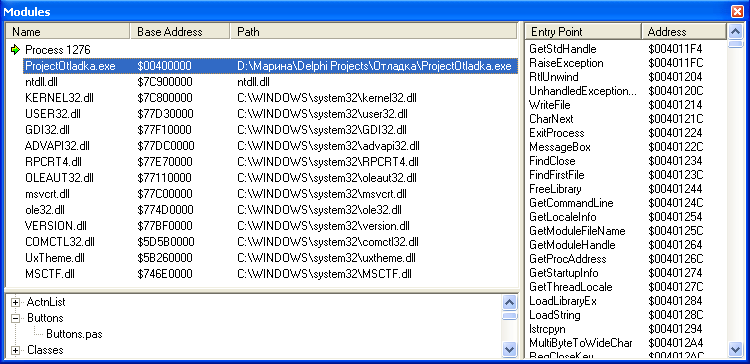Click the Address column header in entry points
The width and height of the screenshot is (750, 364).
[x=684, y=32]
